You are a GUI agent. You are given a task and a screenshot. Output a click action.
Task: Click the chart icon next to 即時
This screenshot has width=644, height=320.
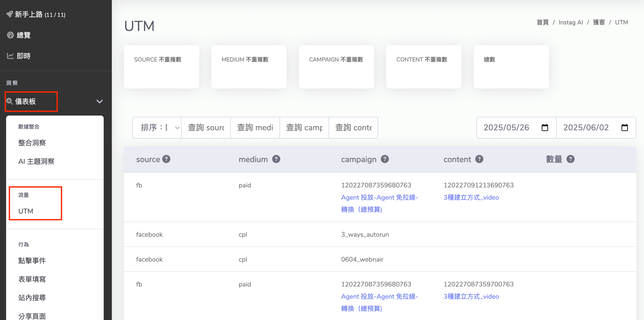[10, 56]
